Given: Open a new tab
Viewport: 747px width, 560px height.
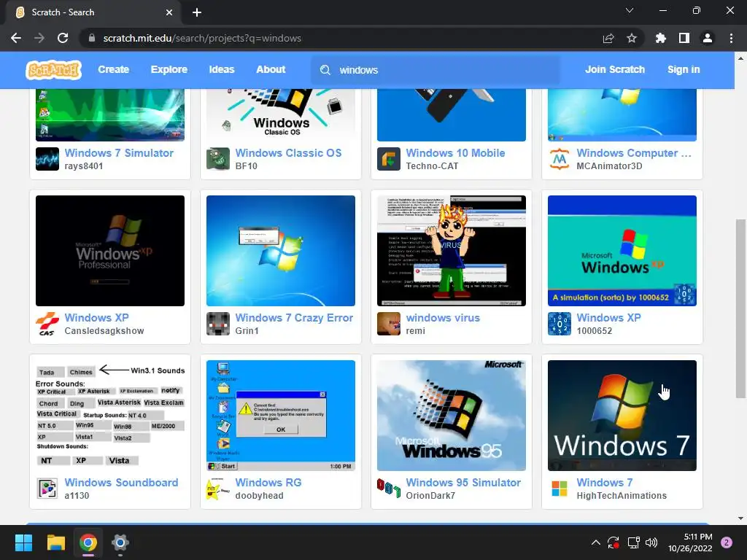Looking at the screenshot, I should click(x=197, y=12).
